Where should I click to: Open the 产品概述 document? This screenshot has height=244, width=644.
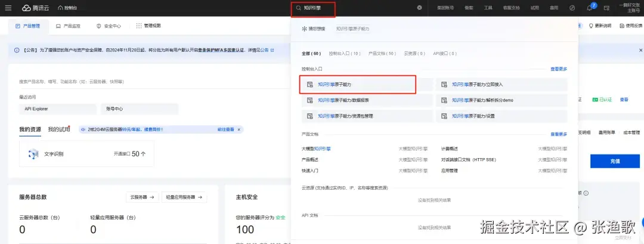(x=310, y=159)
